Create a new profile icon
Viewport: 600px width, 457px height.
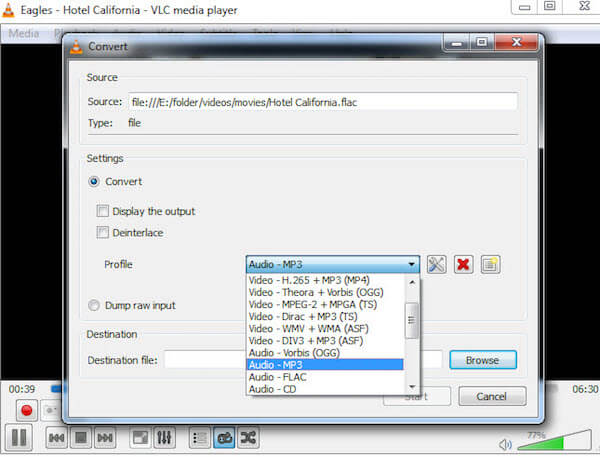490,264
